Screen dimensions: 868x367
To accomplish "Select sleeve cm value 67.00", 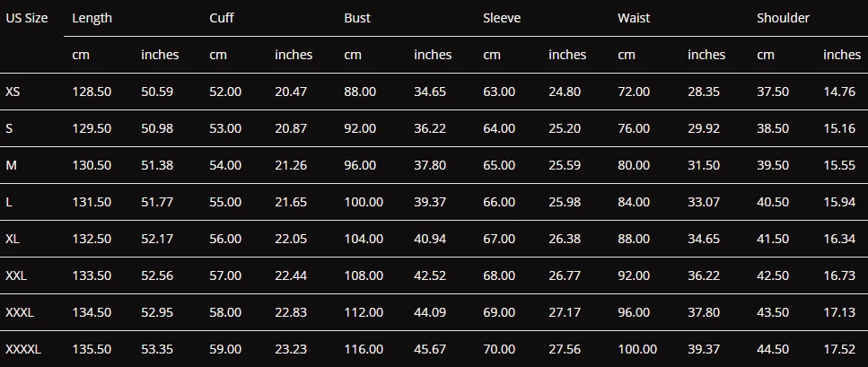I will click(x=499, y=239).
